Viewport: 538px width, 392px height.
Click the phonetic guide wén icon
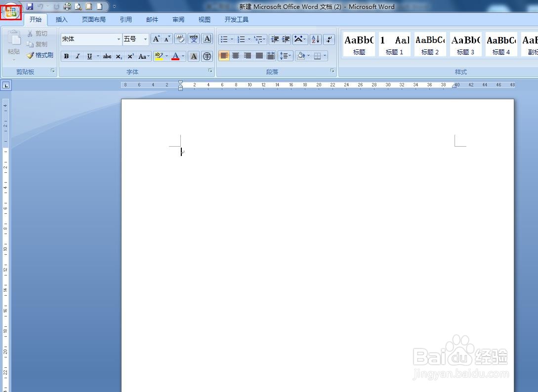coord(194,39)
